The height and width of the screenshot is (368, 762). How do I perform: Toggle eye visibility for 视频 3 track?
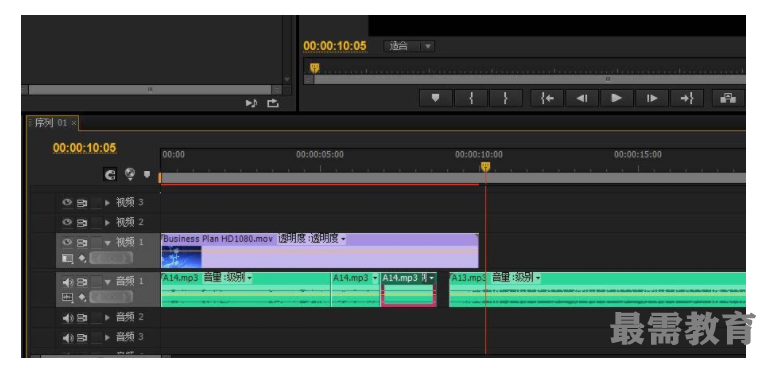click(x=67, y=202)
